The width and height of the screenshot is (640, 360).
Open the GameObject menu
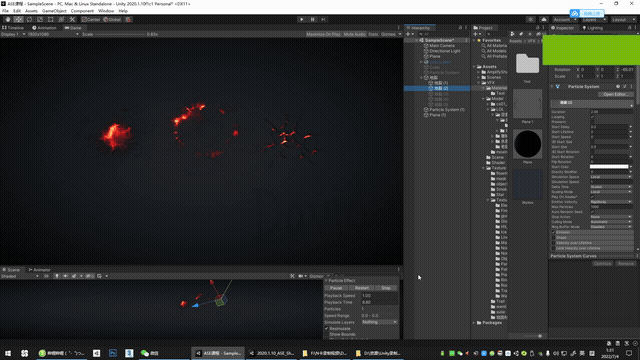[54, 11]
